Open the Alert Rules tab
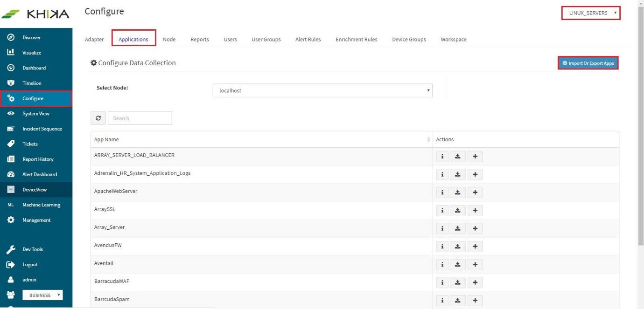 (x=308, y=40)
